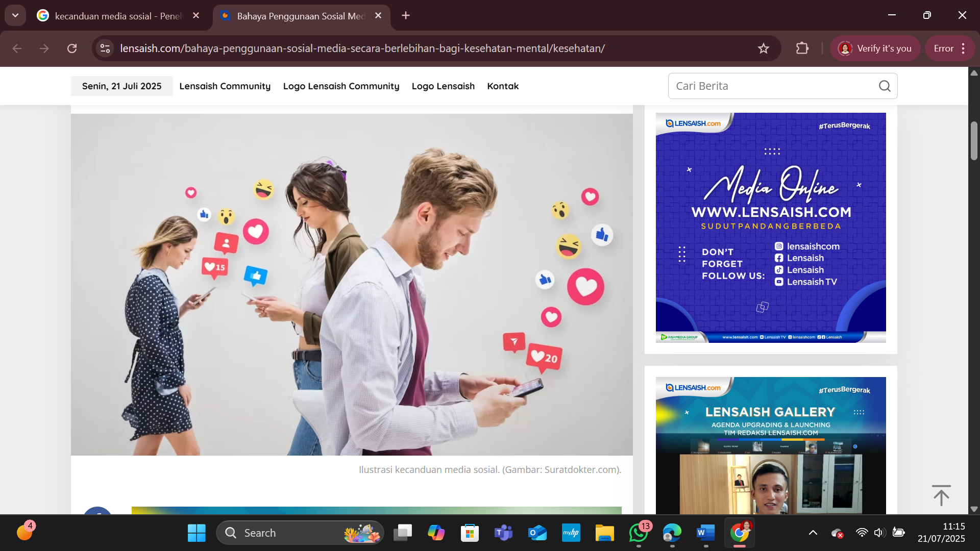Viewport: 980px width, 551px height.
Task: Click the page vertical scrollbar thumb
Action: 974,141
